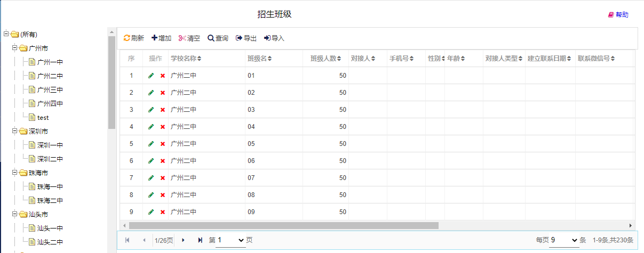Delete class 08 row red cross
This screenshot has width=644, height=253.
[163, 195]
